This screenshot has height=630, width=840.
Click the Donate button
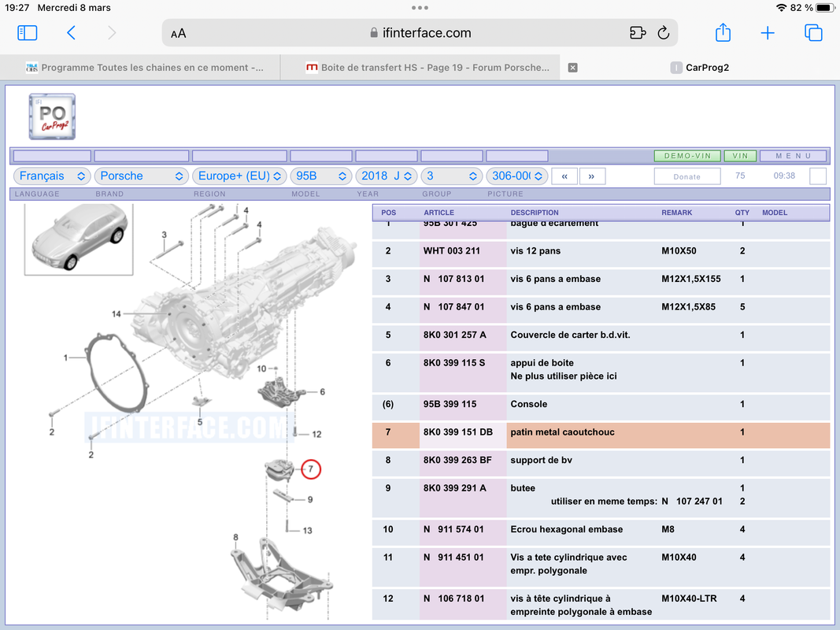click(x=686, y=176)
